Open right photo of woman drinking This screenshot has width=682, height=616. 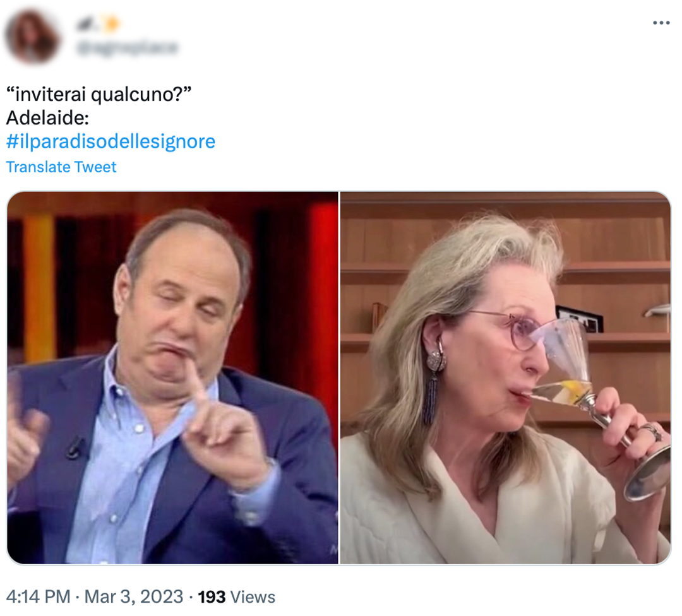click(x=505, y=378)
